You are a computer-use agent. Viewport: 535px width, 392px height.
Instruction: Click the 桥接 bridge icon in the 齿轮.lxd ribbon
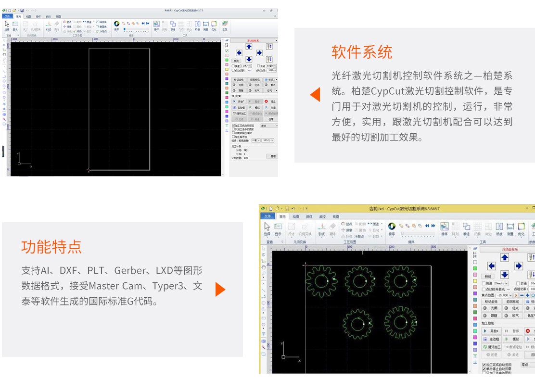click(499, 227)
